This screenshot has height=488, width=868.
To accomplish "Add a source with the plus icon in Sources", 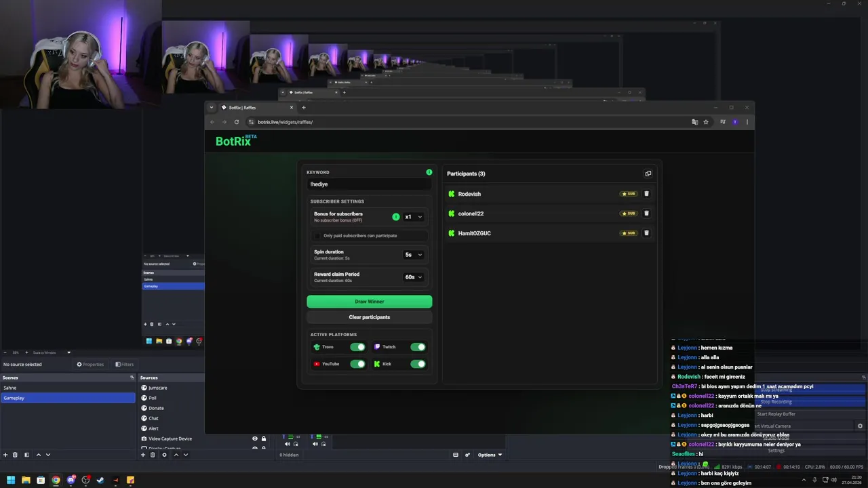I will [x=143, y=455].
